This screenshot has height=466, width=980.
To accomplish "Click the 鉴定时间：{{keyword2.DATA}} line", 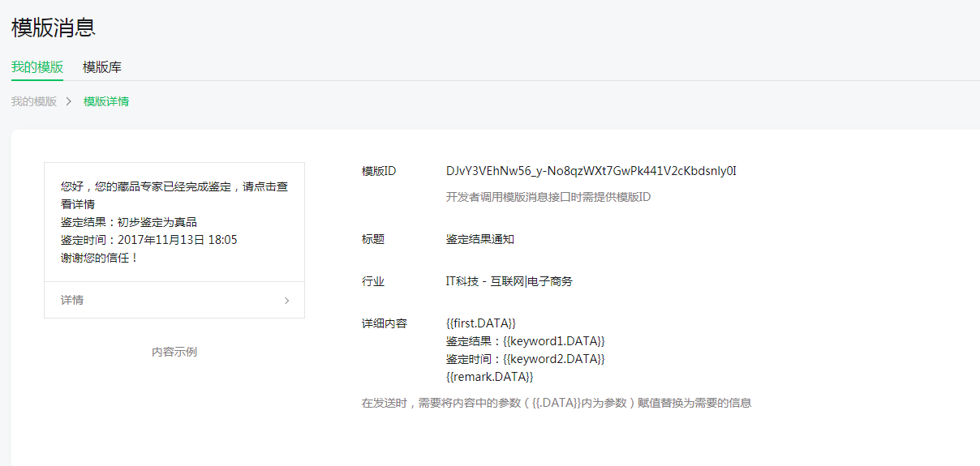I will pyautogui.click(x=526, y=359).
